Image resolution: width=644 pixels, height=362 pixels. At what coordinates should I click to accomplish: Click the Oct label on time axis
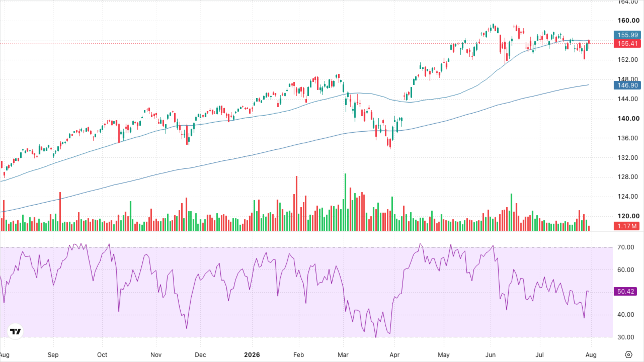click(x=102, y=355)
